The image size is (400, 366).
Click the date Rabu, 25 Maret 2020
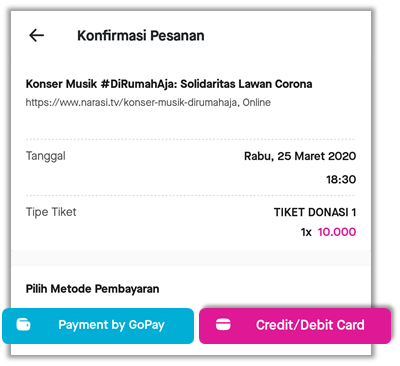click(300, 156)
